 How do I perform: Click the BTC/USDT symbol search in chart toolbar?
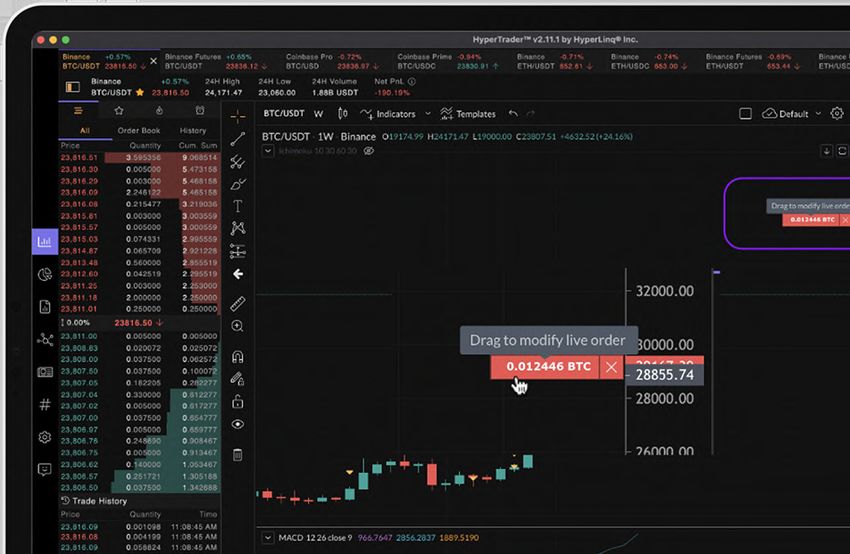coord(284,113)
